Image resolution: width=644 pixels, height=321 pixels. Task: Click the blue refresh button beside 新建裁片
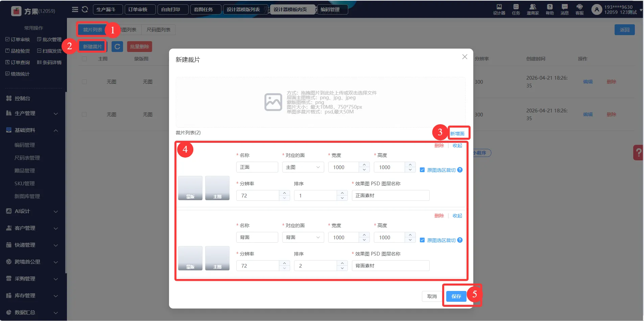click(x=117, y=47)
